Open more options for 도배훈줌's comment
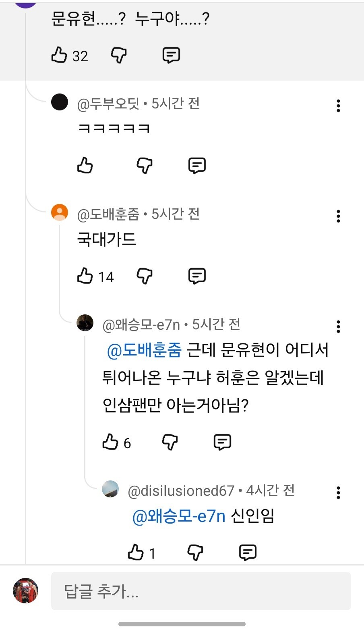The width and height of the screenshot is (364, 632). pos(338,216)
